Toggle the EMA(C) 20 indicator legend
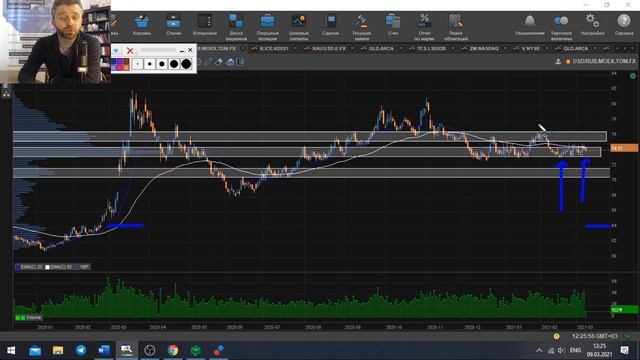 (29, 267)
